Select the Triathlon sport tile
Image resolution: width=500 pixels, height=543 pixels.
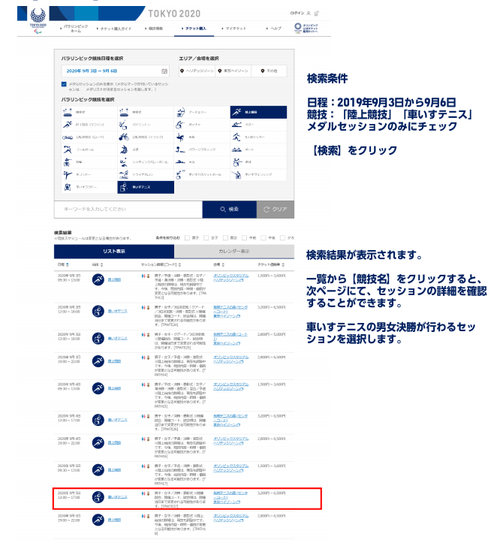145,175
